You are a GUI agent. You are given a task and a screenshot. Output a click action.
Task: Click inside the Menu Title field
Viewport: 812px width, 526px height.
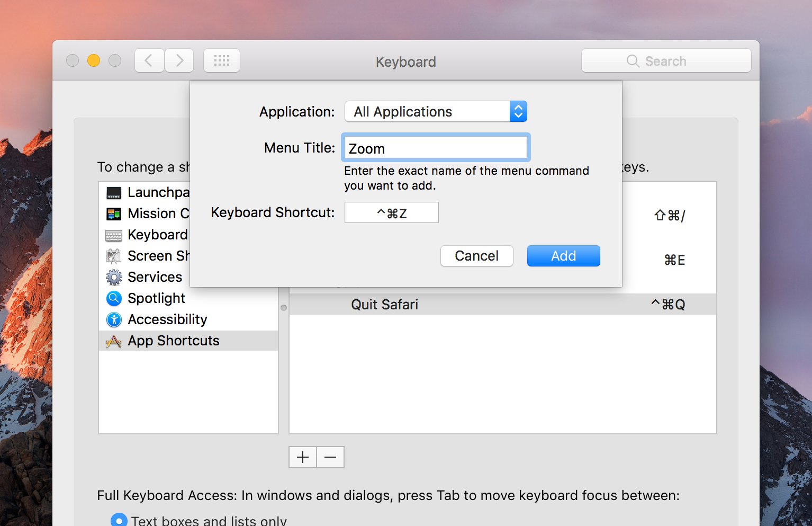(x=435, y=148)
